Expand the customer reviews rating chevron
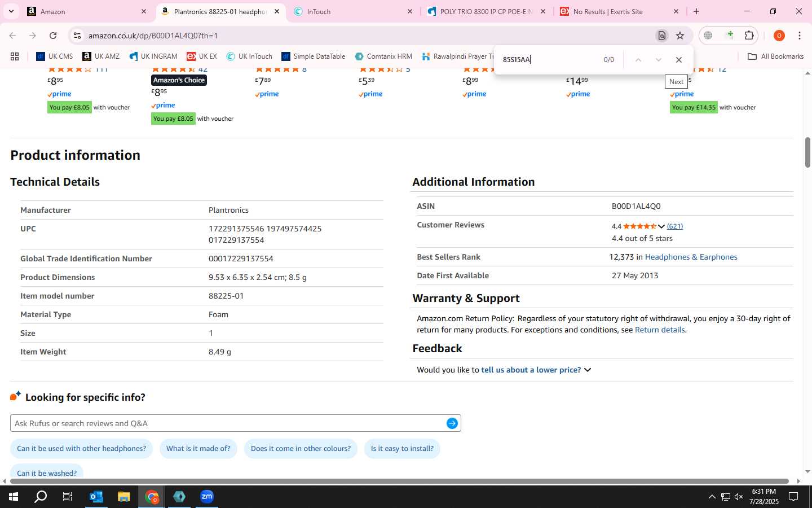 click(661, 226)
